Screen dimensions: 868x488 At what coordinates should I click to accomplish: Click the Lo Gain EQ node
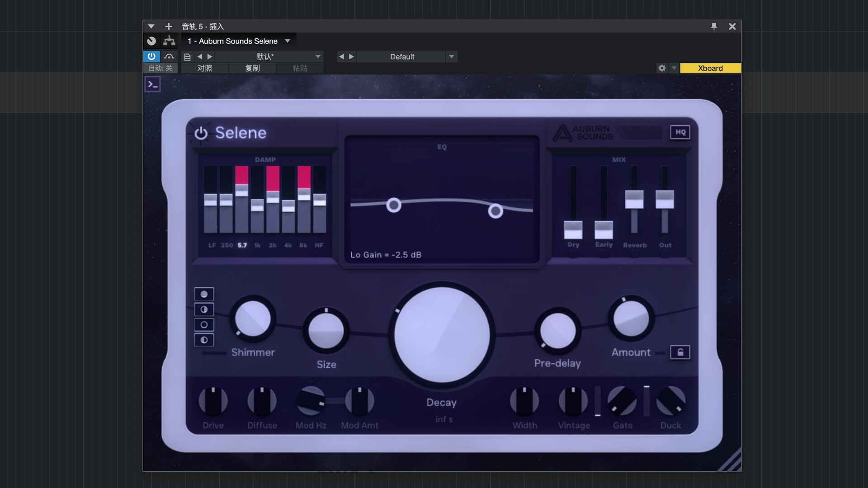pyautogui.click(x=394, y=205)
